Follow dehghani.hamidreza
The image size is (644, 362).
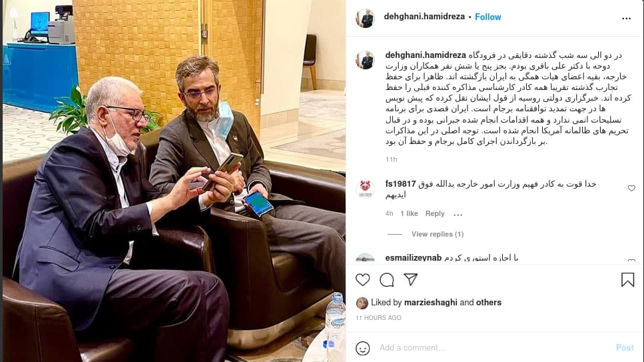[x=488, y=17]
